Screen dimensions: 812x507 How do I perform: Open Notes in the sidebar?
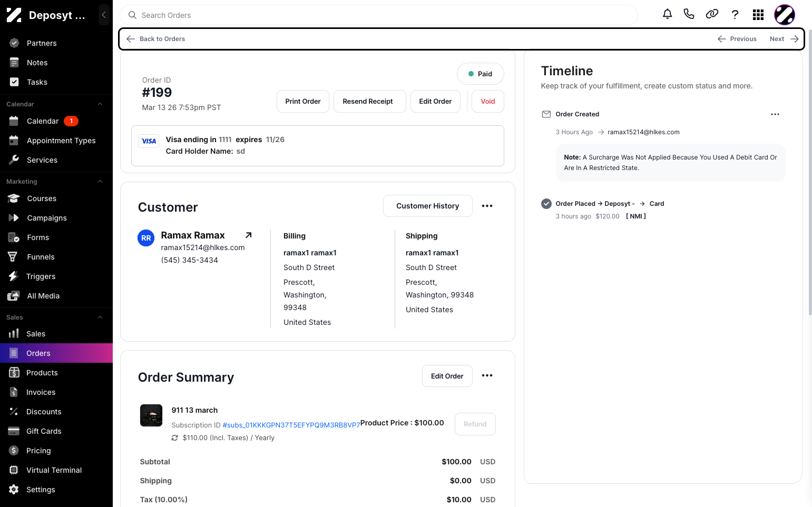(56, 63)
